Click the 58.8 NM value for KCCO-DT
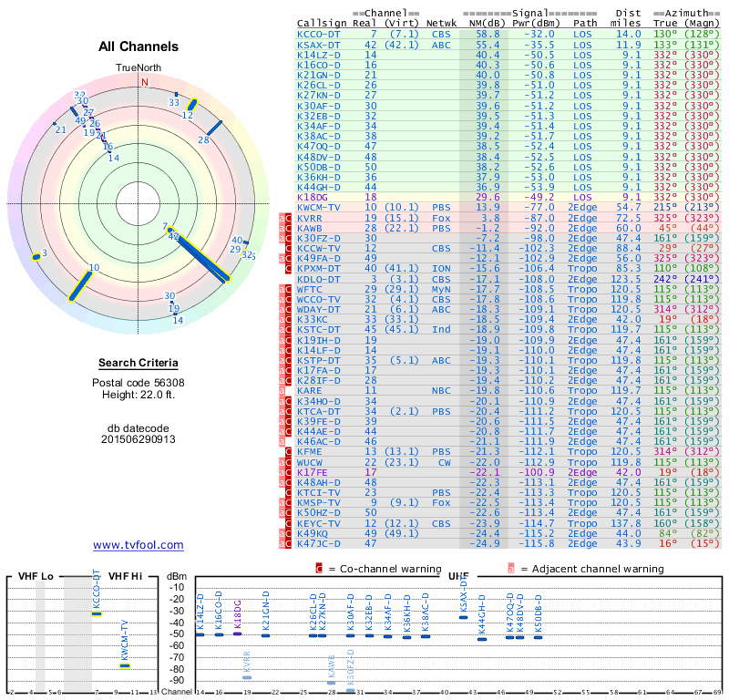Viewport: 729px width, 700px height. [488, 35]
